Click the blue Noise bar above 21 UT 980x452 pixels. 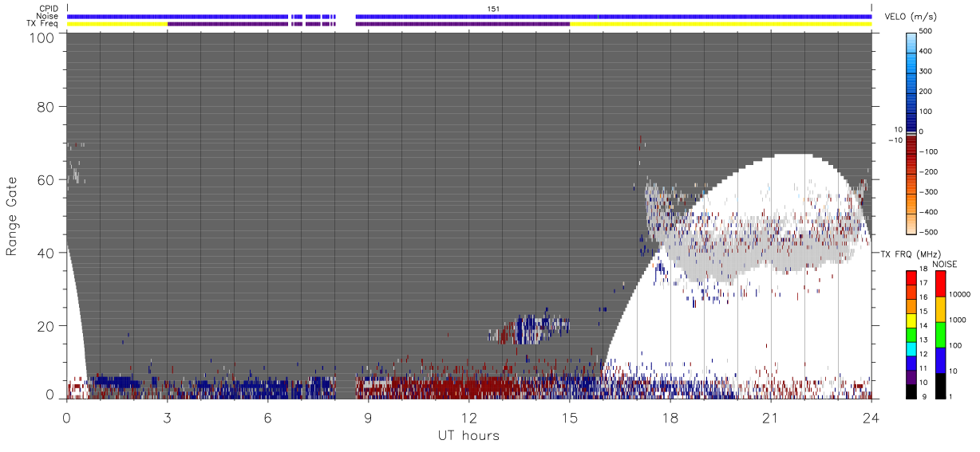coord(770,16)
